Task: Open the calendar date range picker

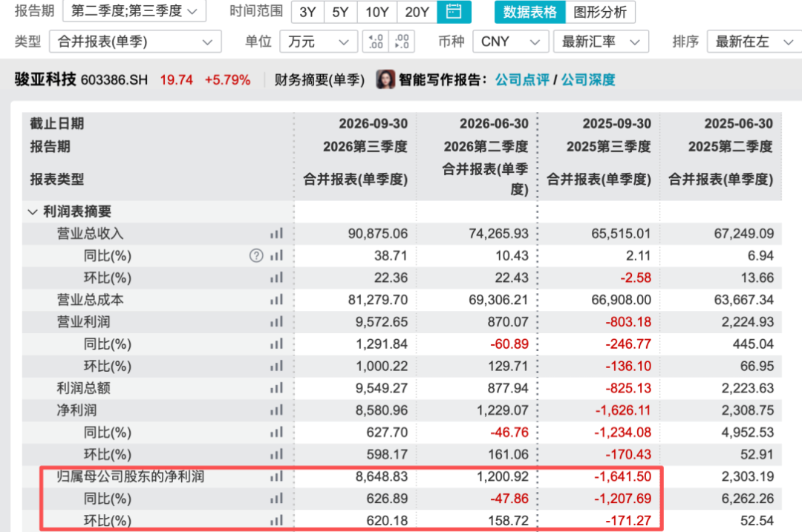Action: pos(454,11)
